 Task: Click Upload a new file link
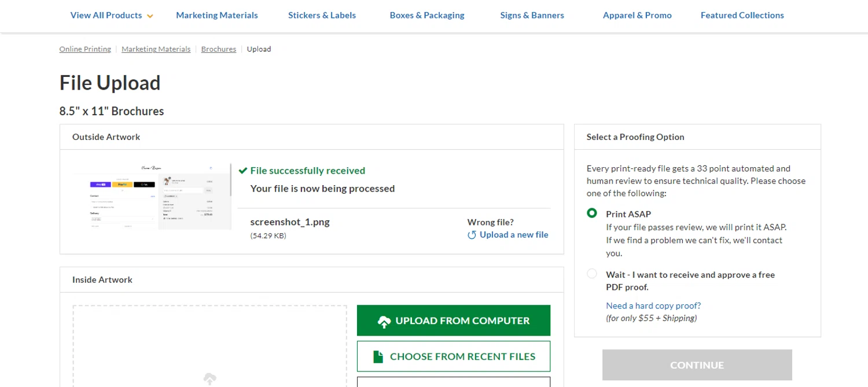coord(514,235)
